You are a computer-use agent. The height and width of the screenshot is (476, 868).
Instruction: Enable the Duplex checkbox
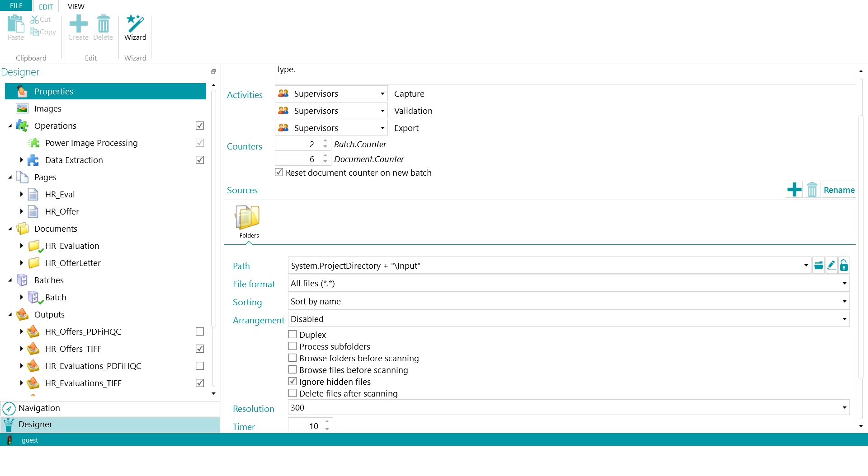(292, 334)
